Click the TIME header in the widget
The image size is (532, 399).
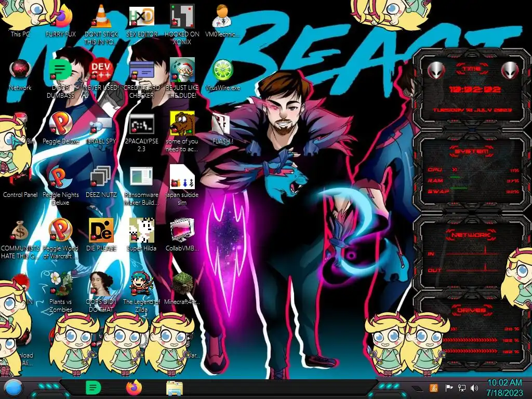472,69
